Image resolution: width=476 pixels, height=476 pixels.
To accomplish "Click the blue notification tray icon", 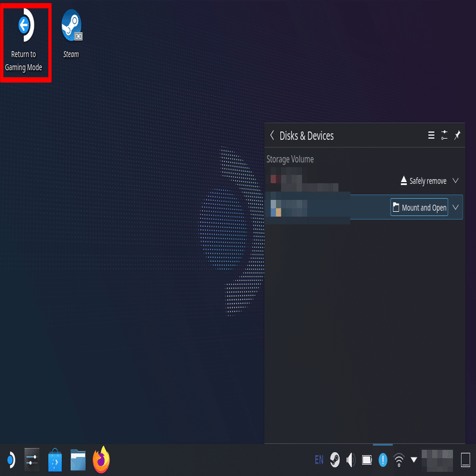I will (x=382, y=459).
